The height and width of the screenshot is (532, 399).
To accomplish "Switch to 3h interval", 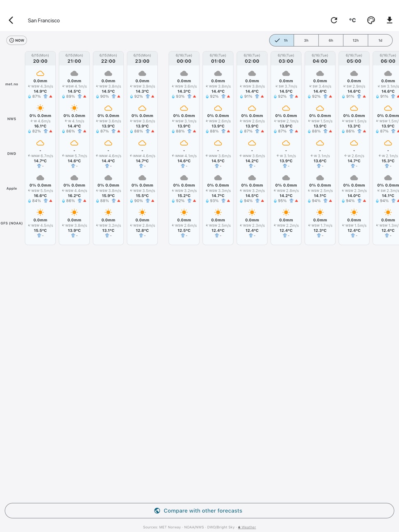I will point(306,40).
